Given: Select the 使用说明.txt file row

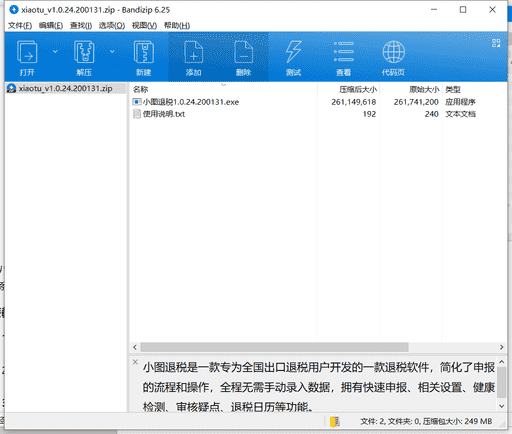Looking at the screenshot, I should tap(303, 114).
